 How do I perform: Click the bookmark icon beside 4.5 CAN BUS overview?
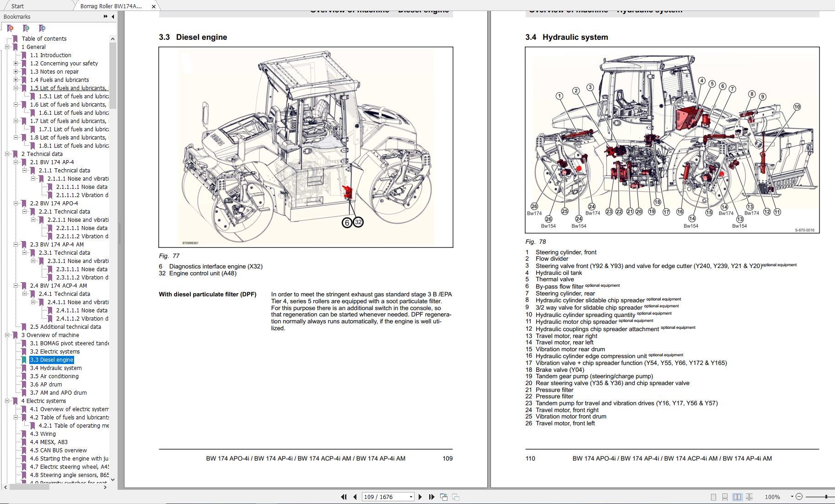coord(24,450)
